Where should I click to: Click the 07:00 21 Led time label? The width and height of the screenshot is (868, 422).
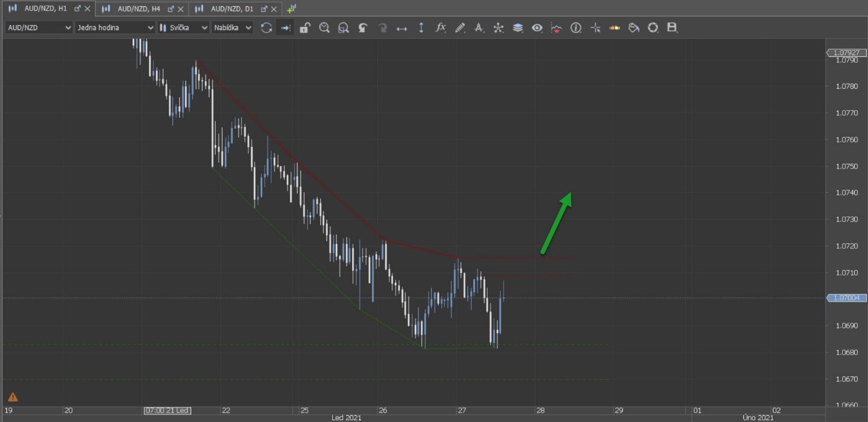click(167, 411)
